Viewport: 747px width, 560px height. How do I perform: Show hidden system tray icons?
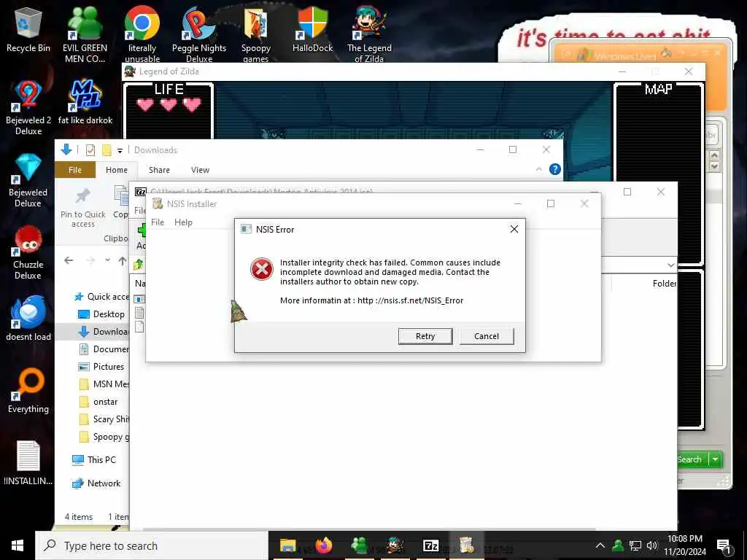pyautogui.click(x=600, y=545)
